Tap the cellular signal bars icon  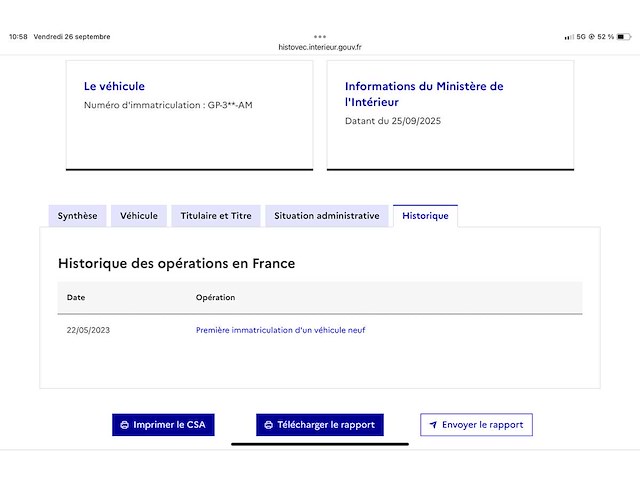point(569,37)
